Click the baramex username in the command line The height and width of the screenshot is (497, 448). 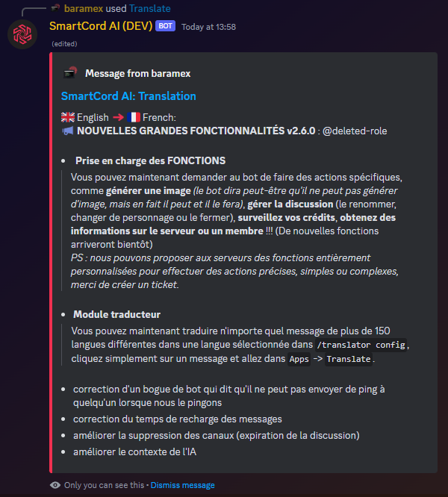(x=84, y=8)
